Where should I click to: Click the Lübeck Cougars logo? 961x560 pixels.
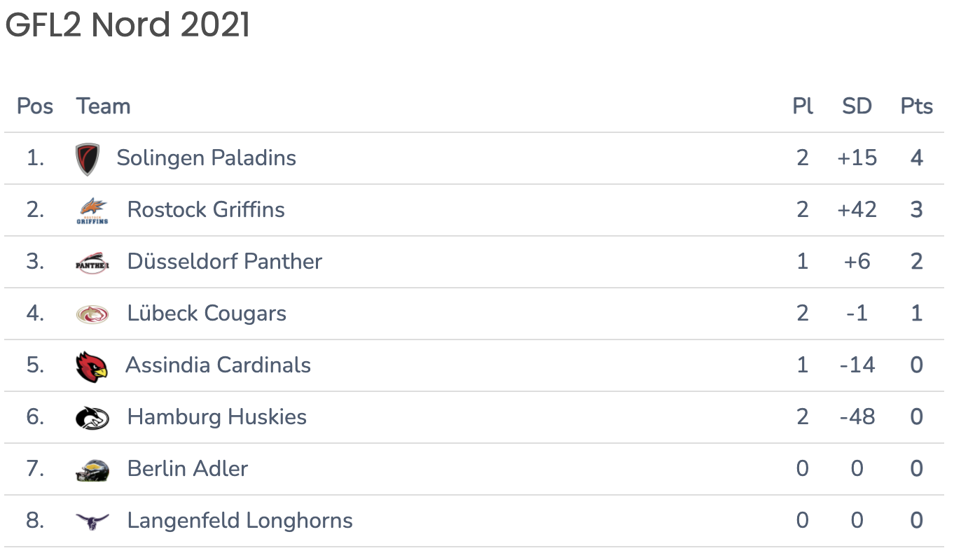92,314
